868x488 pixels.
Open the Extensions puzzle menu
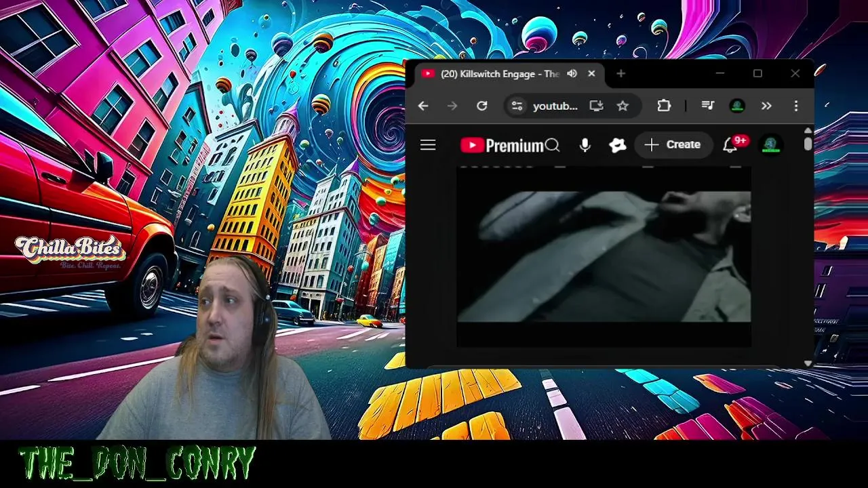click(x=664, y=106)
